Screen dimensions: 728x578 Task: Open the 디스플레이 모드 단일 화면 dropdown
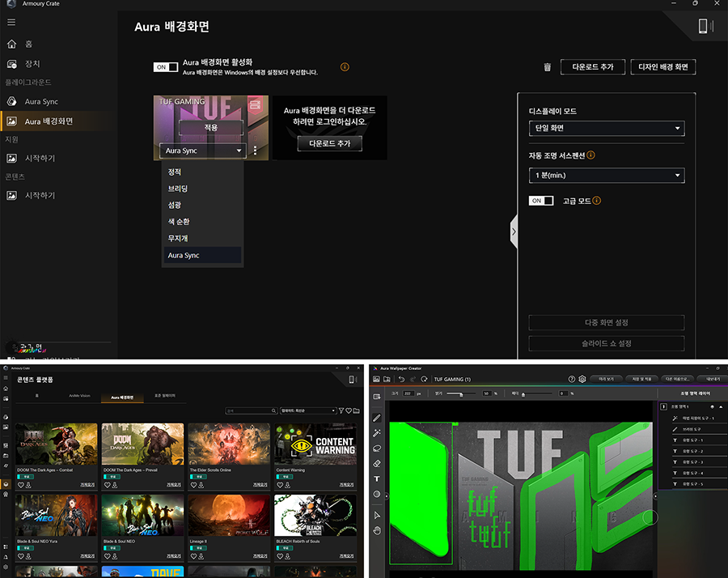[x=607, y=128]
